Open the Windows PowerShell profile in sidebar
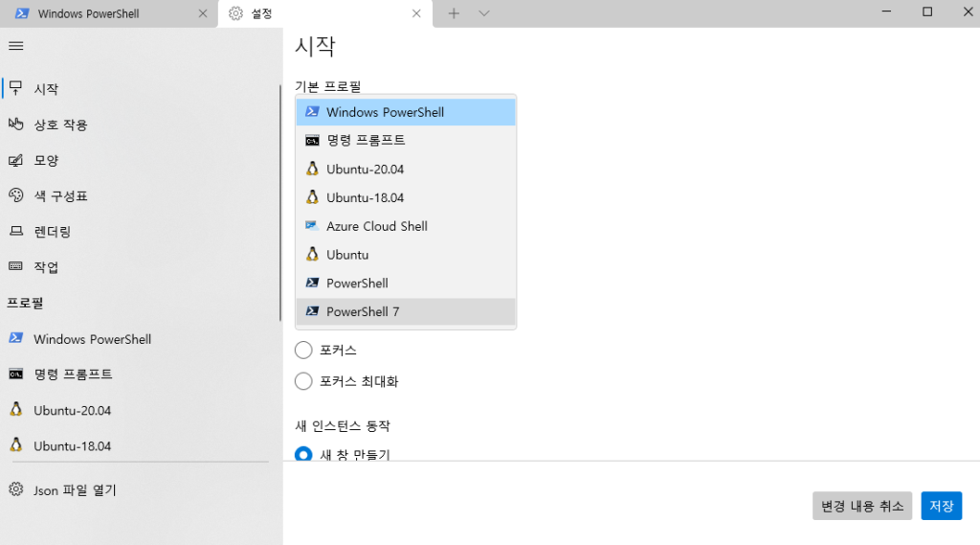This screenshot has height=545, width=980. tap(141, 339)
